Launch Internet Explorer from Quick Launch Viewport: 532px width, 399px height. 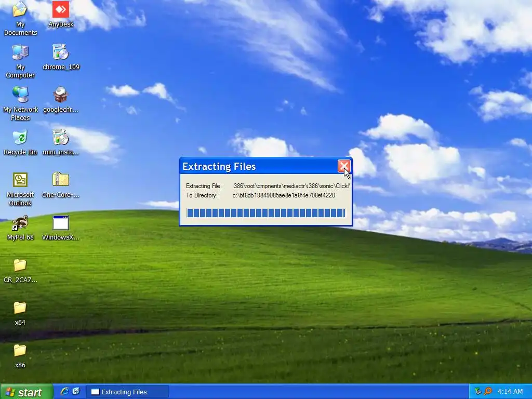(64, 392)
